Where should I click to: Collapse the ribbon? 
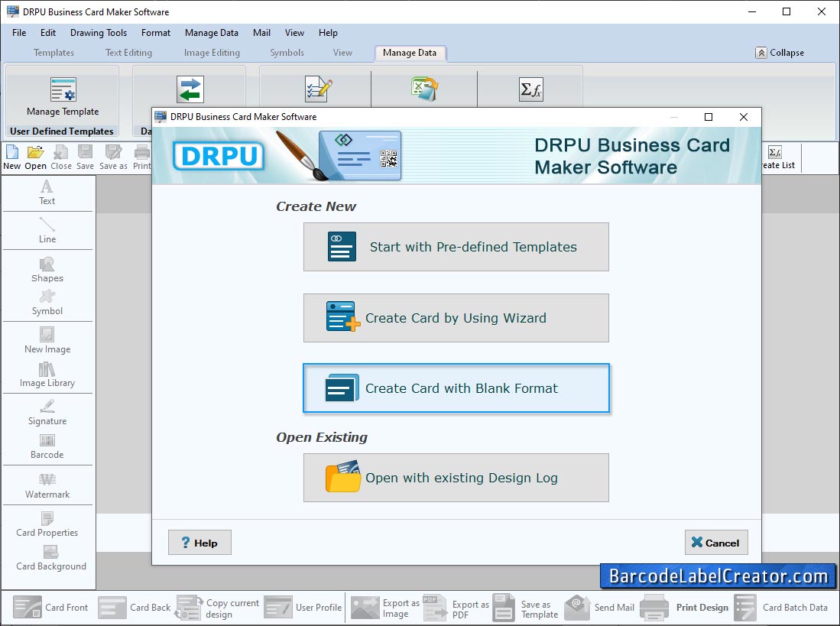click(x=780, y=53)
